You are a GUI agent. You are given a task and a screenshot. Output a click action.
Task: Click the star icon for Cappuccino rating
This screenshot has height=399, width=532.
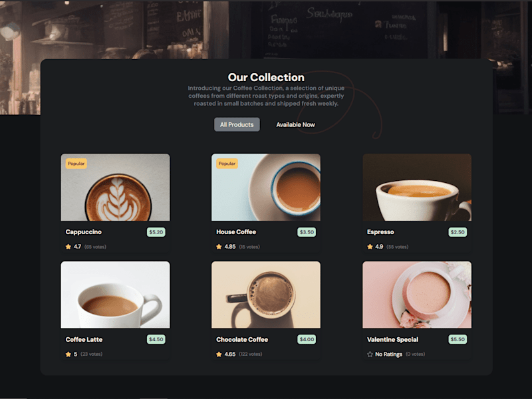click(x=68, y=247)
